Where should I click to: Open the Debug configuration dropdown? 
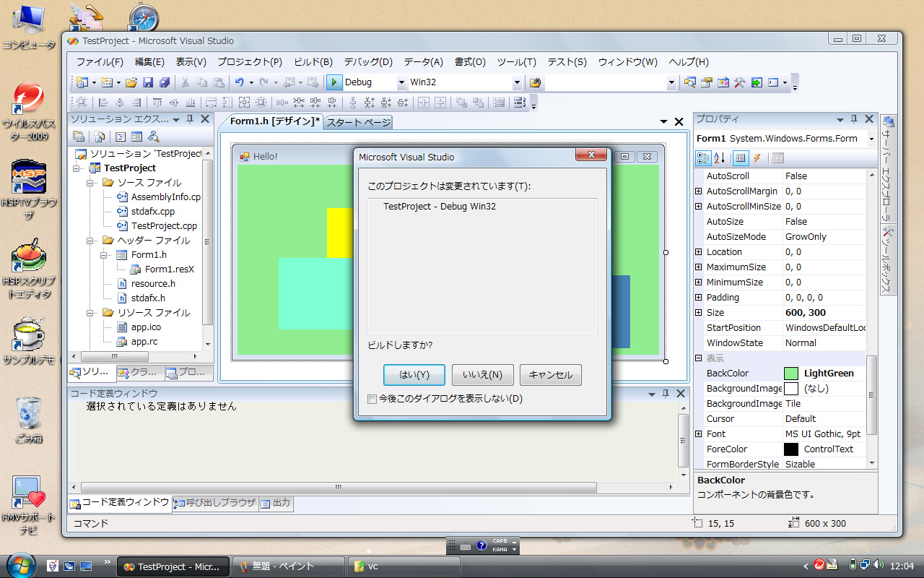[x=402, y=83]
